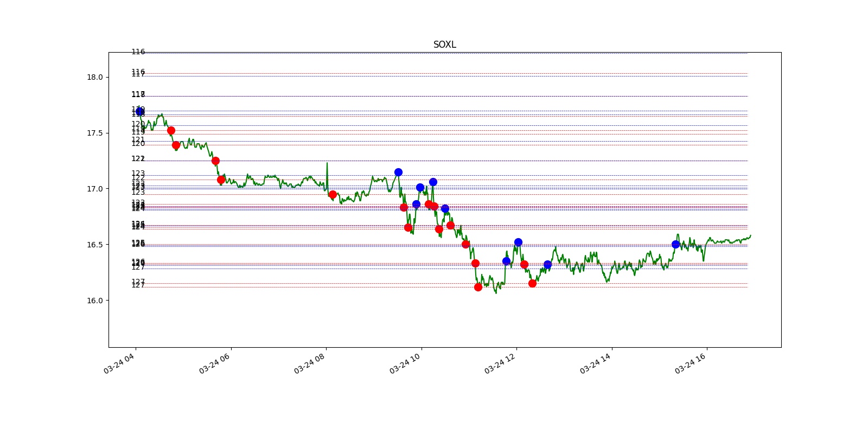Image resolution: width=868 pixels, height=434 pixels.
Task: Click the 03-24 12 x-axis label
Action: click(x=500, y=362)
